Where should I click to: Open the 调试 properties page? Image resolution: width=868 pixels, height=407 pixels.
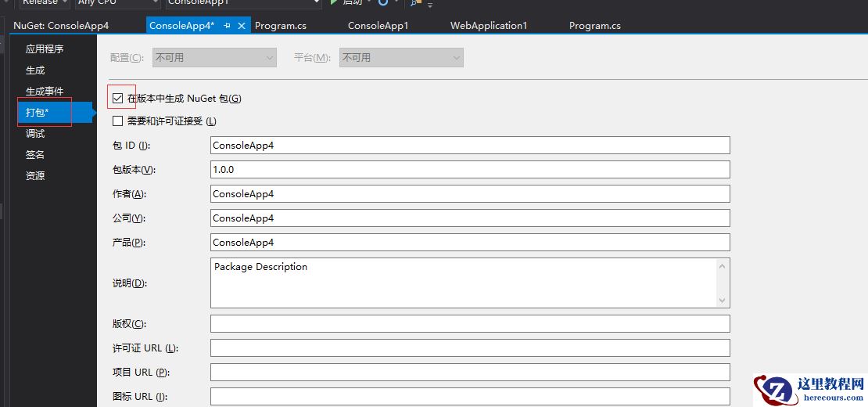(x=35, y=134)
